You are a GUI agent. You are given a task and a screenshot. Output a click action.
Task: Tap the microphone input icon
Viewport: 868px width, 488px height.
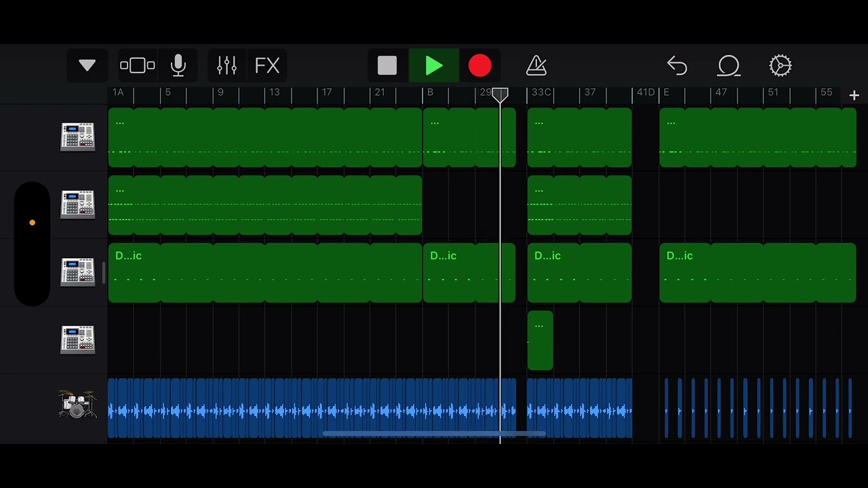tap(178, 66)
